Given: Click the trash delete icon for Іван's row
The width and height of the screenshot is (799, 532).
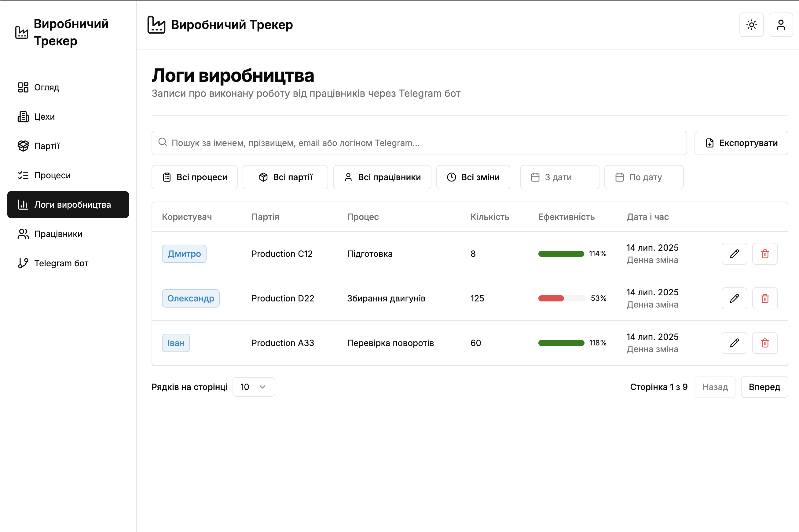Looking at the screenshot, I should click(x=764, y=343).
